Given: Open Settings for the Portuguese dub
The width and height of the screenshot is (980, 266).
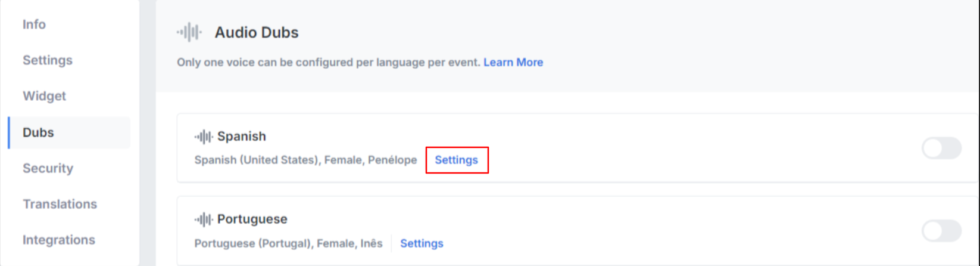Looking at the screenshot, I should [x=422, y=243].
